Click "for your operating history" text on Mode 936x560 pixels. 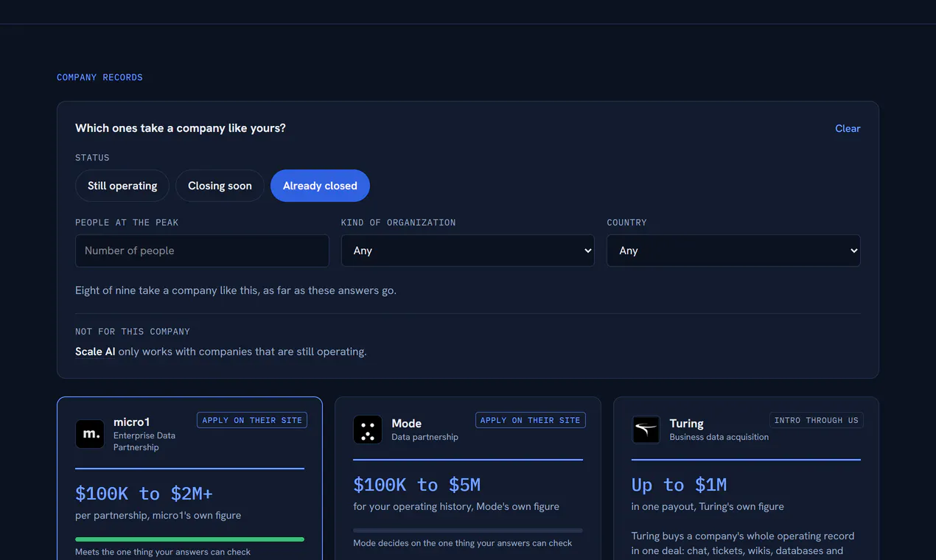(456, 506)
